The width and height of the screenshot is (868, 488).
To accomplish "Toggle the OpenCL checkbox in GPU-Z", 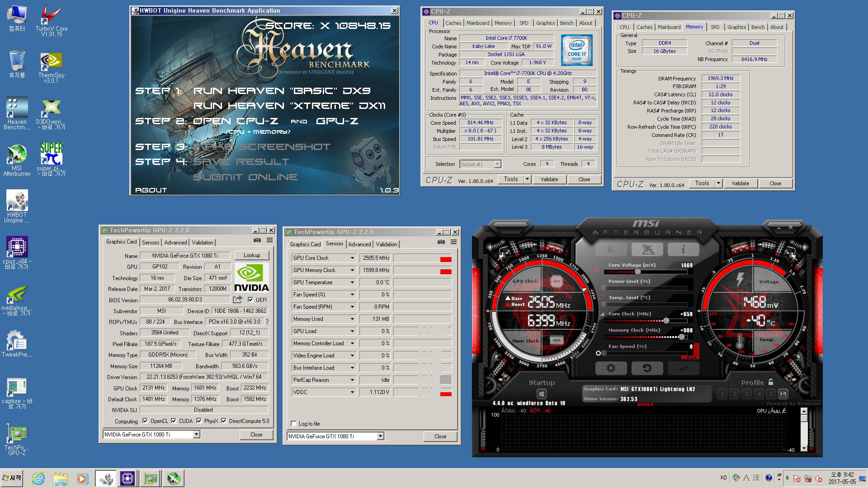I will point(145,421).
